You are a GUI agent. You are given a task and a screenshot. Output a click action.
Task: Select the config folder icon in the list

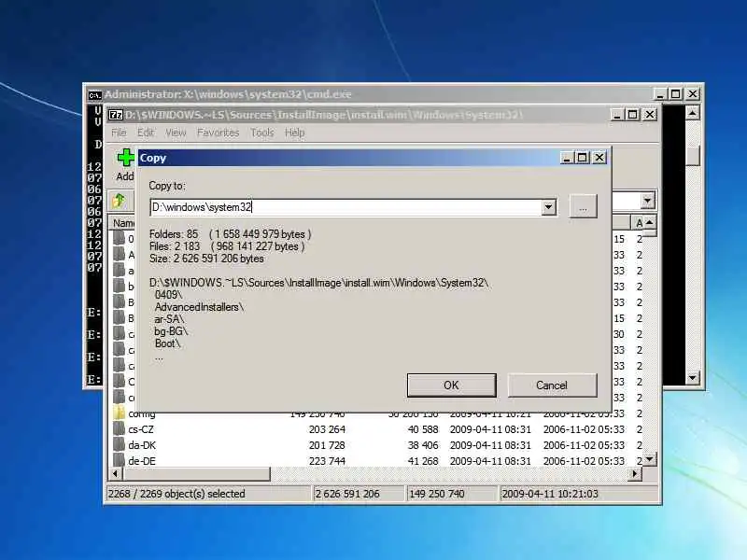(120, 413)
